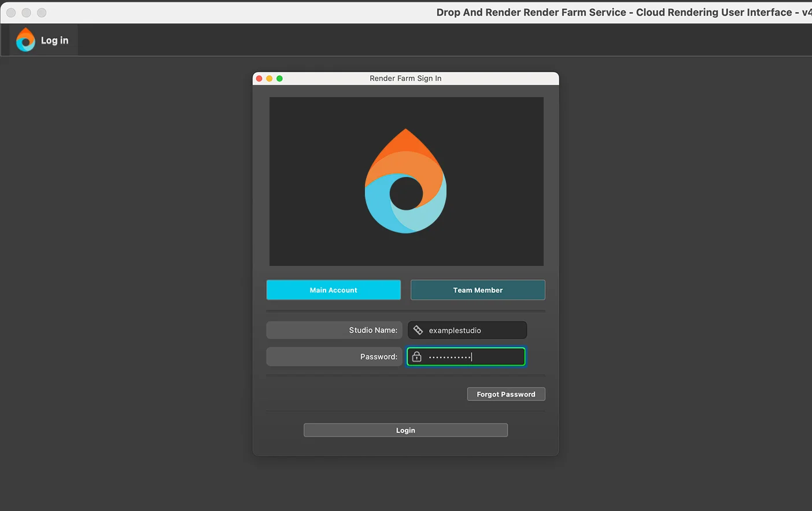Click the Render Farm Sign In title bar
Viewport: 812px width, 511px height.
click(x=405, y=79)
